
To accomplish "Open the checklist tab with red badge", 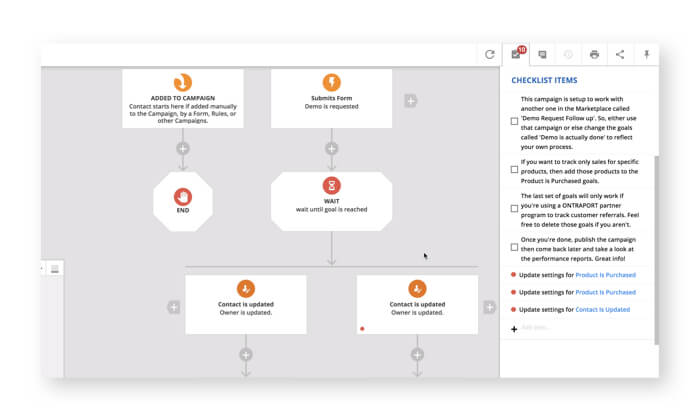I will coord(517,54).
